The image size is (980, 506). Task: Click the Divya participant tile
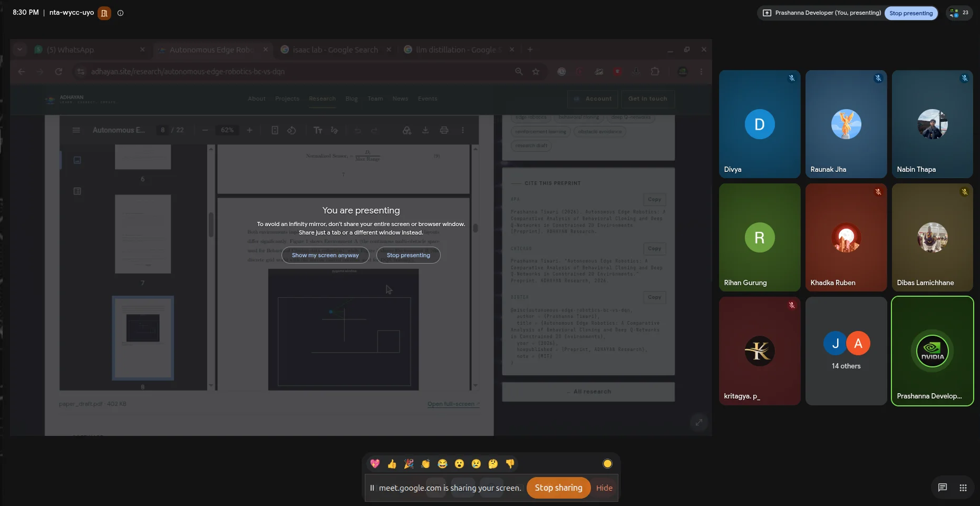(760, 124)
